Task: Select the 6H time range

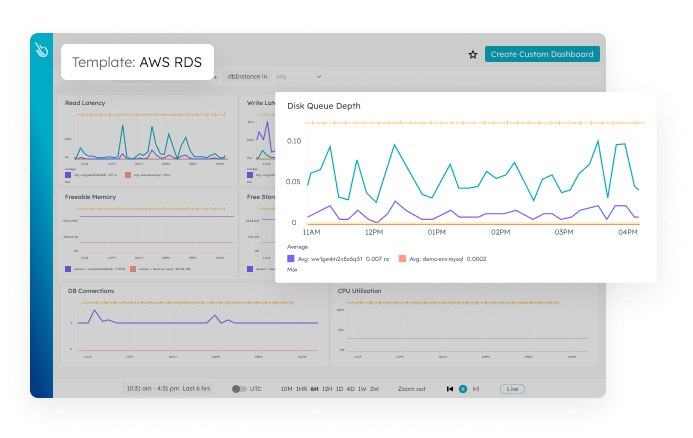Action: pyautogui.click(x=314, y=389)
